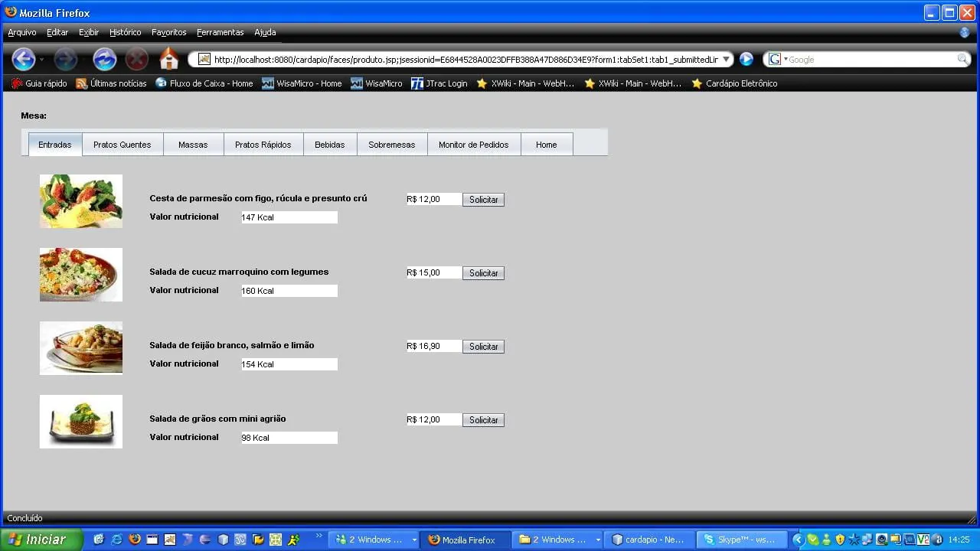Go to the Firefox home page icon

pos(169,59)
